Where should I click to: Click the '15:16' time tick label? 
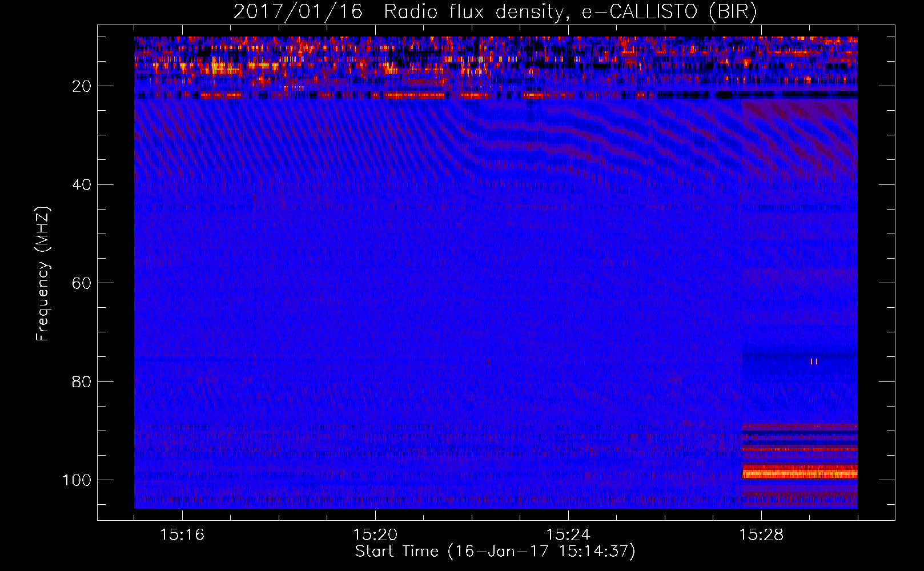(182, 534)
